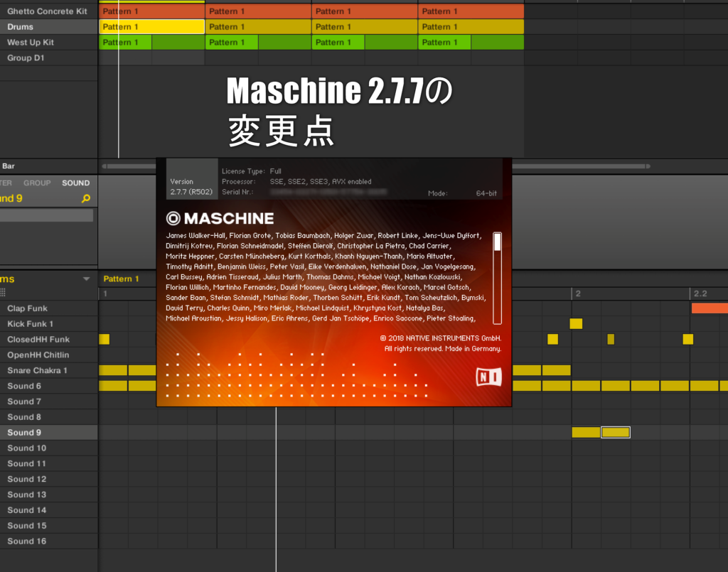Click the Native Instruments NI logo
The width and height of the screenshot is (728, 572).
pyautogui.click(x=488, y=377)
